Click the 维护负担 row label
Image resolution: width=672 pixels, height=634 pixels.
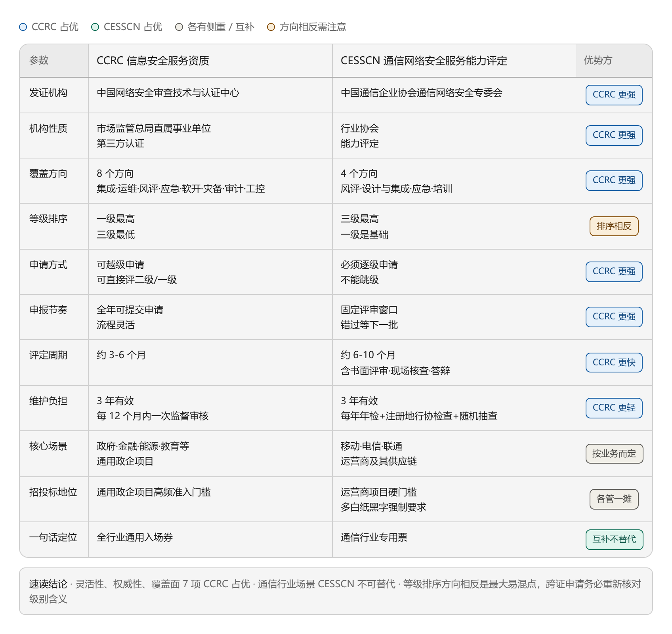coord(48,401)
